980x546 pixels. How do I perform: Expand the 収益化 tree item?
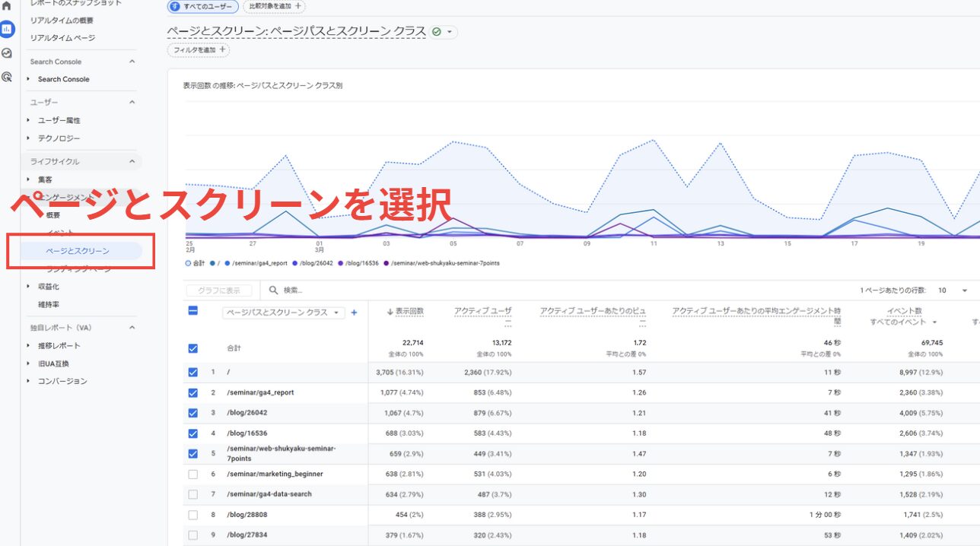28,287
